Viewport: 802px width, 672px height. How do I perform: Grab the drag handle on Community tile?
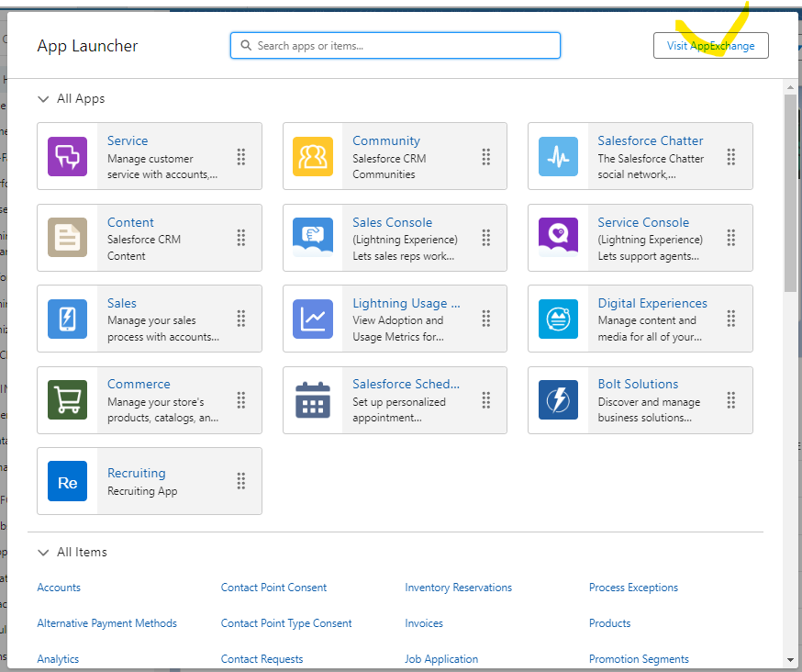tap(486, 157)
